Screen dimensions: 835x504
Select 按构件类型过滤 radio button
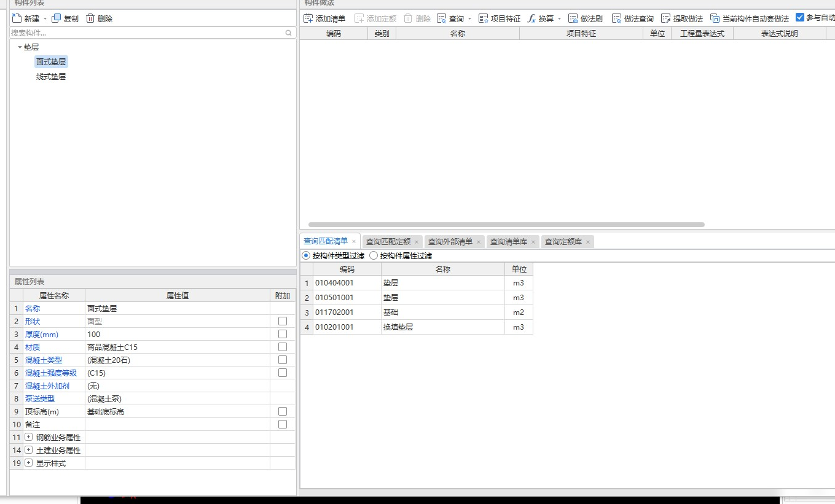tap(307, 255)
